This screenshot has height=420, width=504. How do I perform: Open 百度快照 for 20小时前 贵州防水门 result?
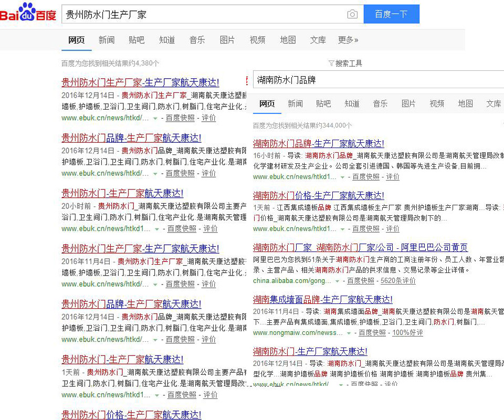182,228
